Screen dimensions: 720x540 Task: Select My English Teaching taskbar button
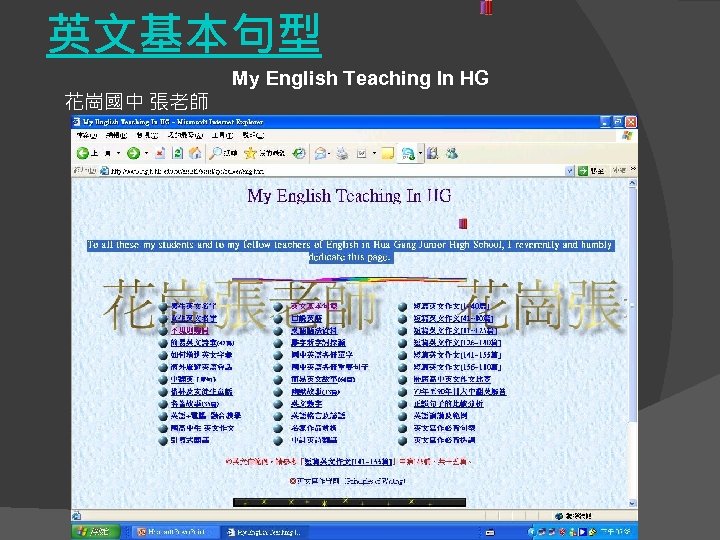pyautogui.click(x=263, y=532)
